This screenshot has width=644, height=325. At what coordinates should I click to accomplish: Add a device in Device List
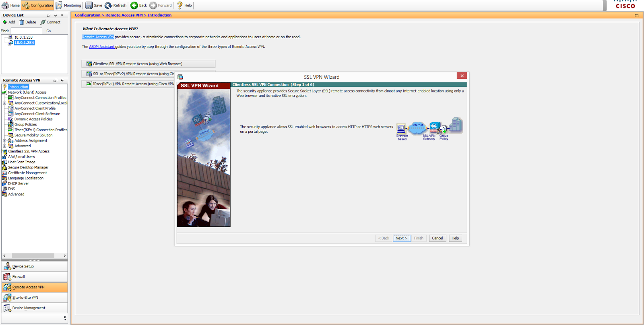coord(9,22)
